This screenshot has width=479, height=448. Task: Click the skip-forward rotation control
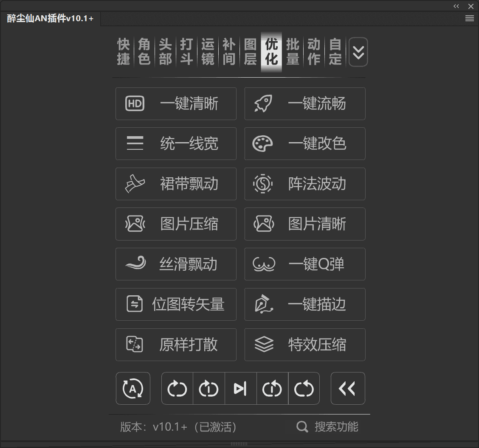point(240,388)
